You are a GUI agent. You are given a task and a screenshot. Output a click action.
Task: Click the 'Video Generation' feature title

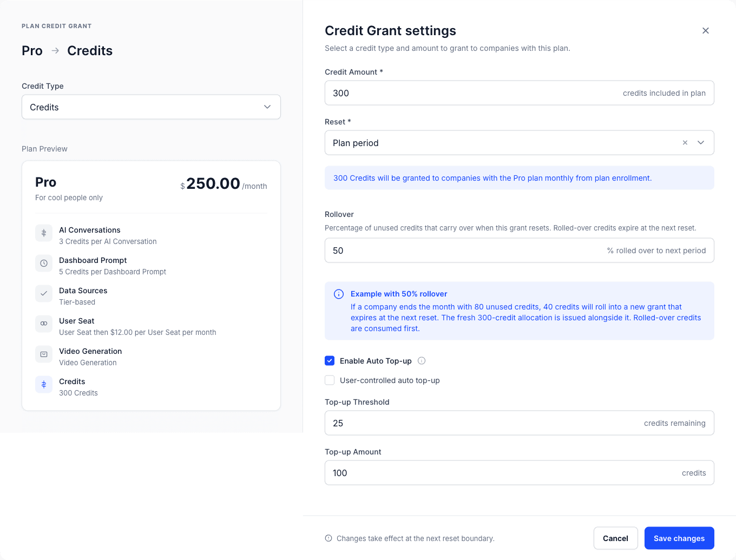(x=90, y=351)
